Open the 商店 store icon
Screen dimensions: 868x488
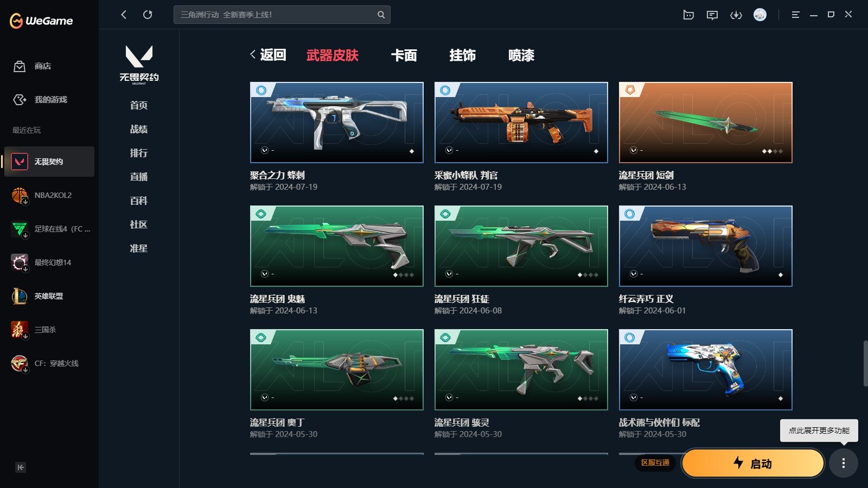(x=20, y=66)
